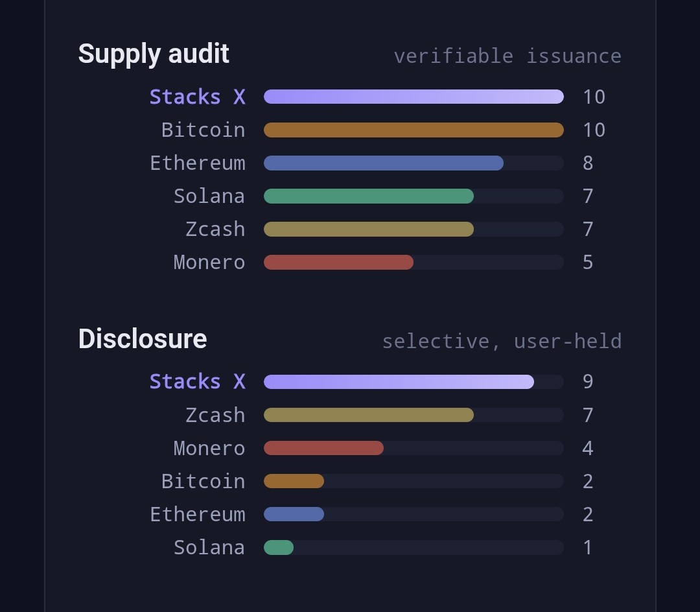Select Monero label in Disclosure
The width and height of the screenshot is (700, 612).
pos(209,448)
